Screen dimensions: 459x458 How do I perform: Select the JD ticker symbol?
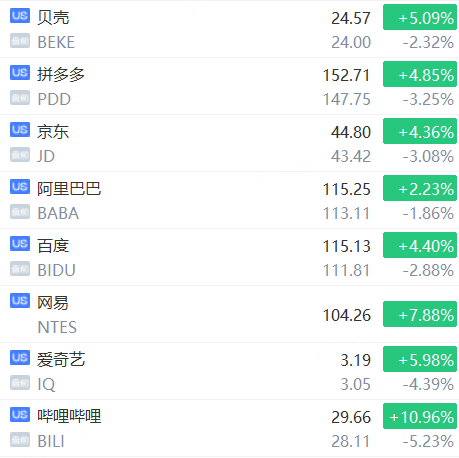pyautogui.click(x=46, y=156)
